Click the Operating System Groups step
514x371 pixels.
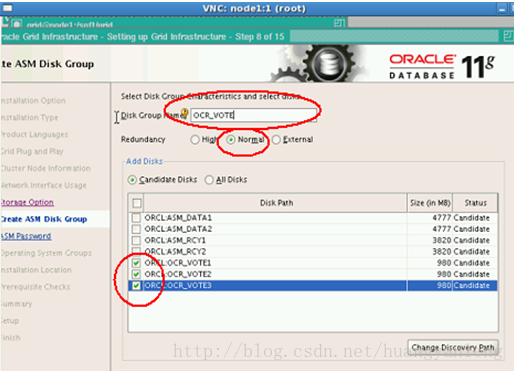[46, 253]
